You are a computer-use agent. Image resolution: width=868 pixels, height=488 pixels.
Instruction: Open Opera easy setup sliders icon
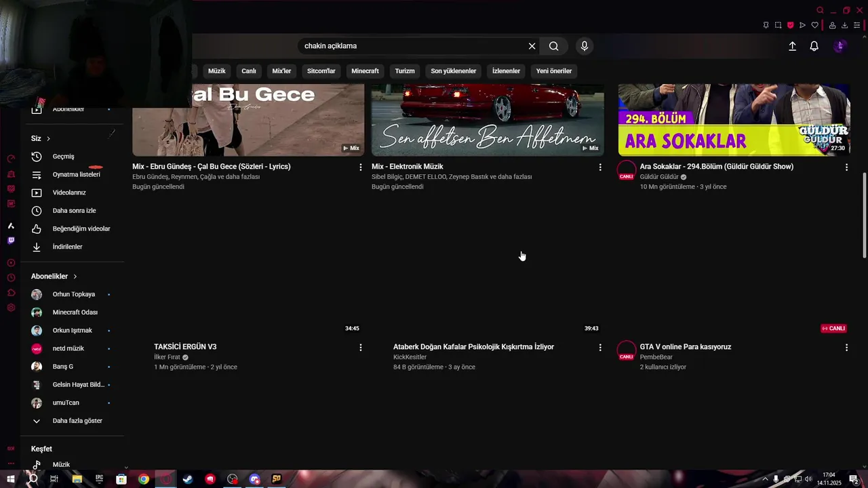(856, 25)
